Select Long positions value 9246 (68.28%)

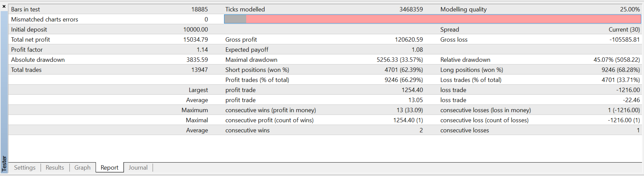pos(621,70)
